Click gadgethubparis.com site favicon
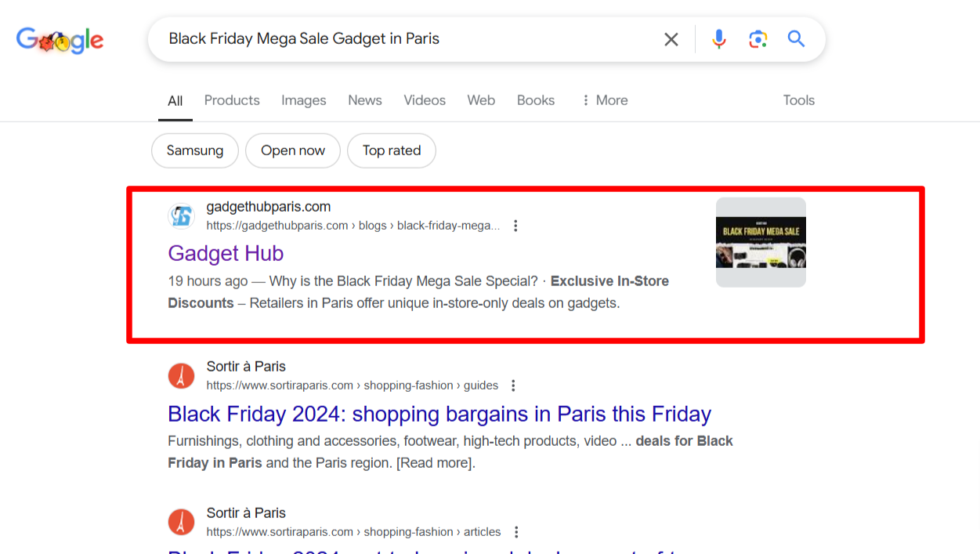 (181, 216)
